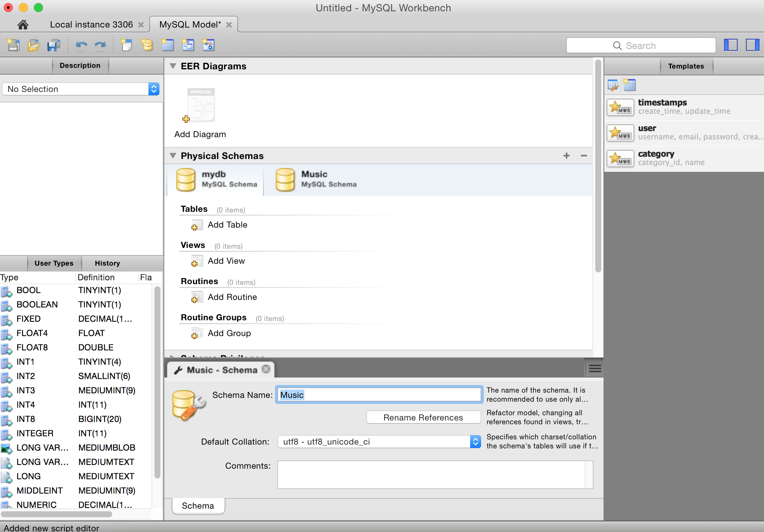Click the Schema button at bottom

point(197,505)
